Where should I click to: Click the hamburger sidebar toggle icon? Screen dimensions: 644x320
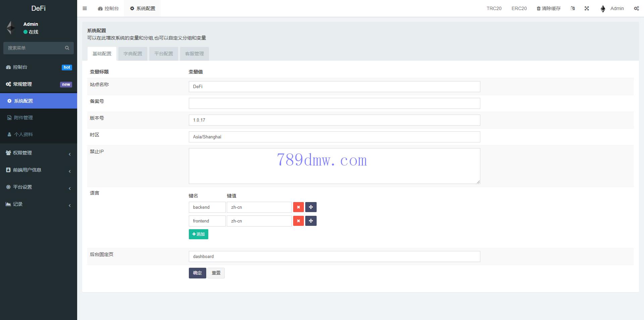85,8
